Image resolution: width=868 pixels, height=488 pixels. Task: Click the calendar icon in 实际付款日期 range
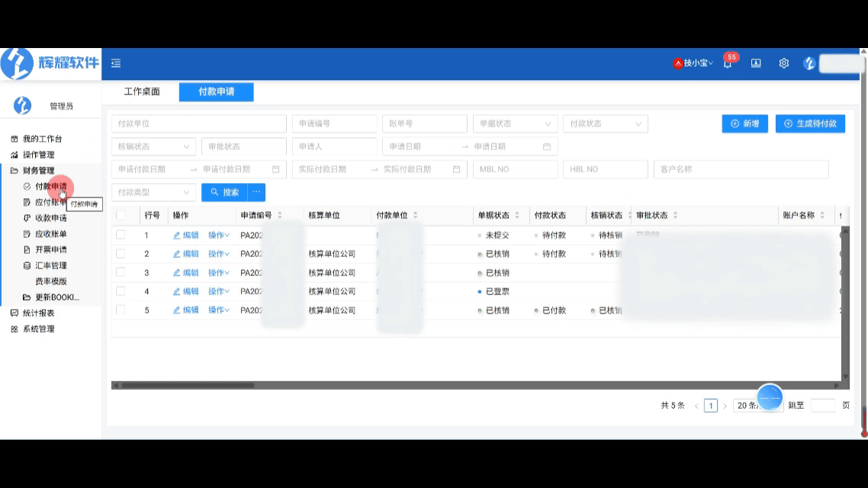coord(456,169)
